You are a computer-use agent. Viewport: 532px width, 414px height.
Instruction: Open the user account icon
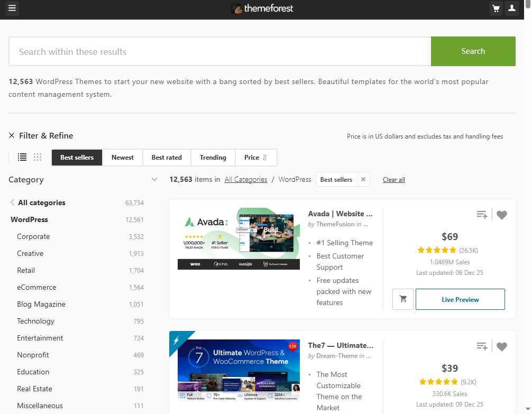click(x=512, y=8)
